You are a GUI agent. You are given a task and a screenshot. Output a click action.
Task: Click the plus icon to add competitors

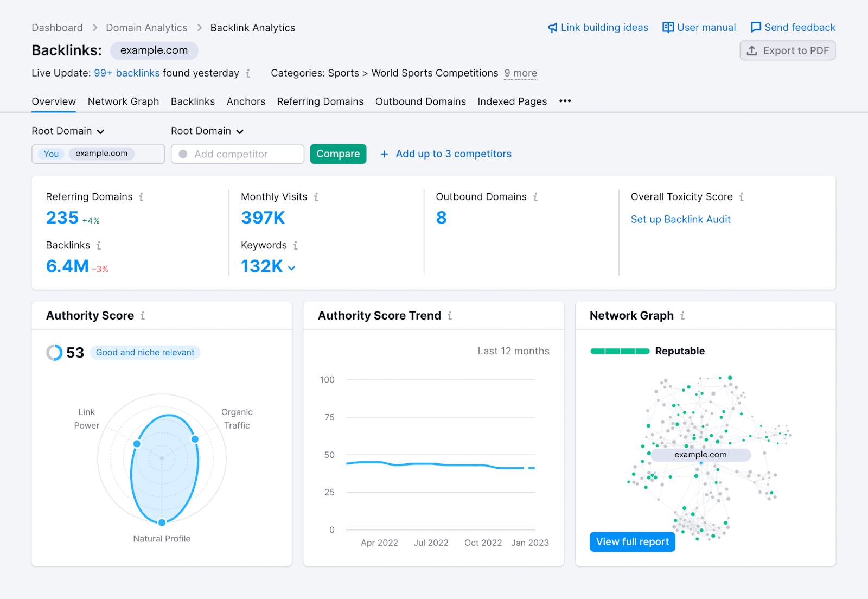click(384, 154)
